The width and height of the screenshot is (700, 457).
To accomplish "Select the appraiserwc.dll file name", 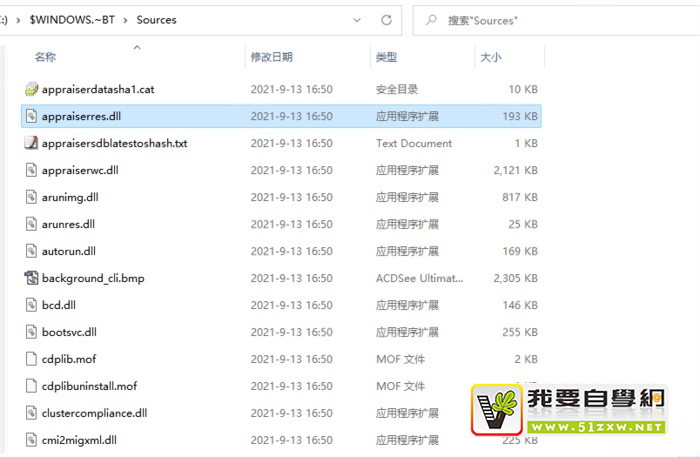I will (80, 170).
